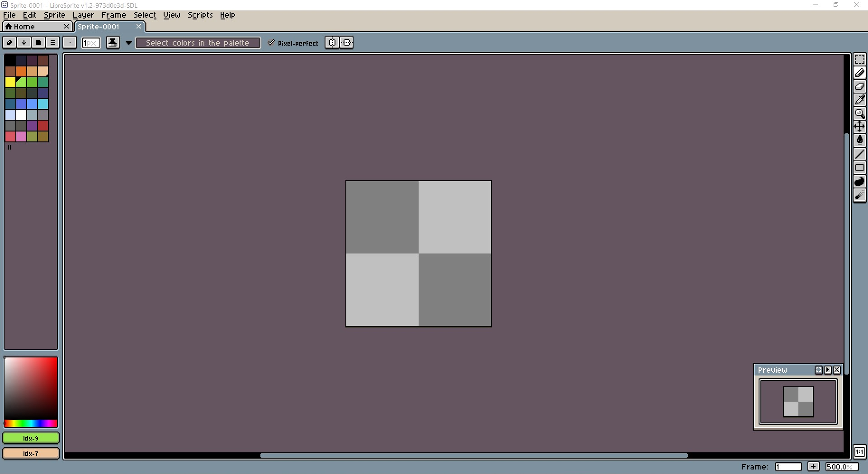Viewport: 868px width, 474px height.
Task: Open the palette presets button
Action: pyautogui.click(x=38, y=42)
